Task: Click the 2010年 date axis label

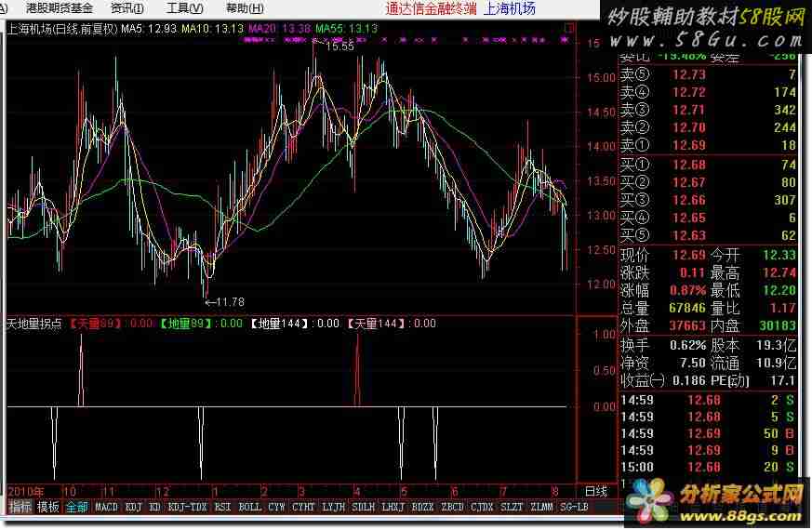Action: click(26, 491)
